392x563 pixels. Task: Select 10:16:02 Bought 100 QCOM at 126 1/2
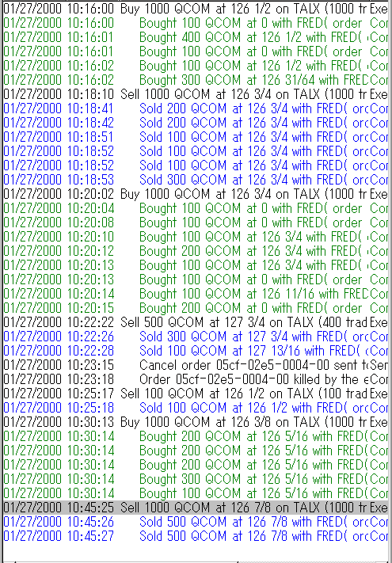tap(196, 66)
